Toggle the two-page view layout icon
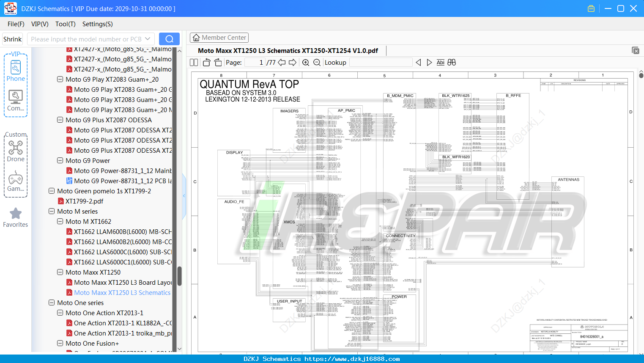Screen dimensions: 644x363 pos(194,62)
